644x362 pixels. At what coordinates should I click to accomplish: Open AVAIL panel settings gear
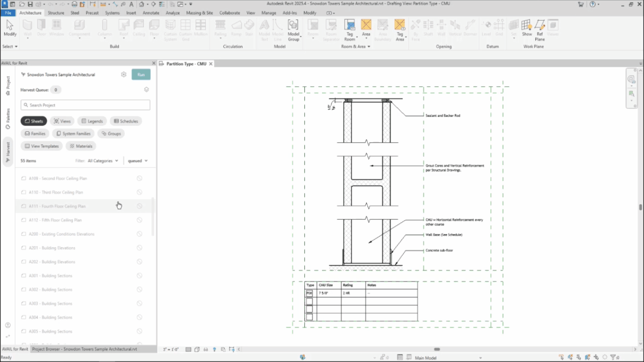point(124,74)
